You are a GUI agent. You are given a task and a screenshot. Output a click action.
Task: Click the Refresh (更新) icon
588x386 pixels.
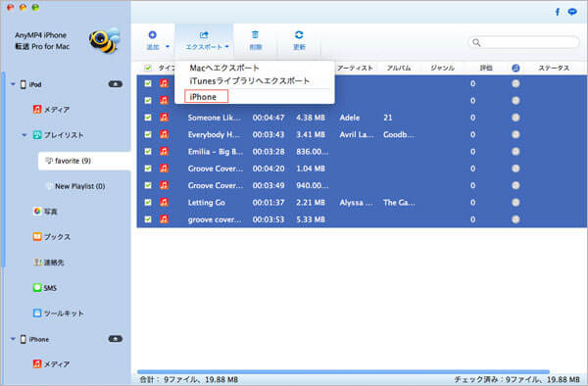pyautogui.click(x=299, y=35)
